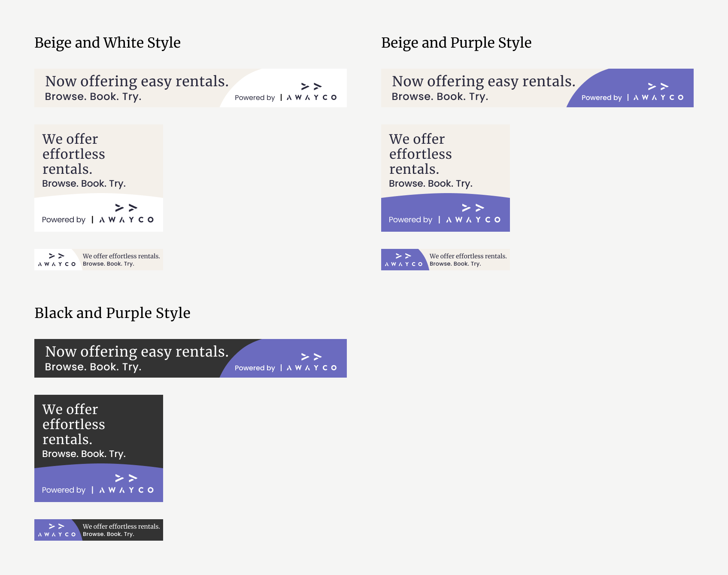Select the Beige and Purple Style heading
The width and height of the screenshot is (728, 575).
point(456,43)
